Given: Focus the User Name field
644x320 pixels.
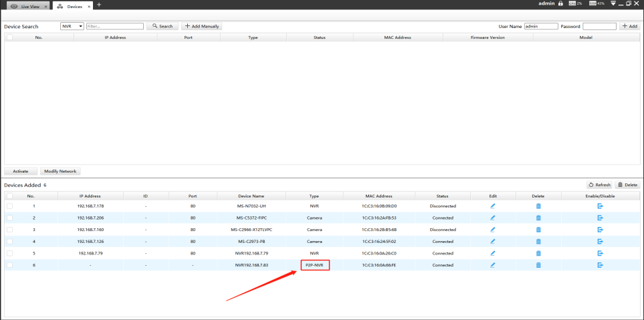Looking at the screenshot, I should (541, 26).
